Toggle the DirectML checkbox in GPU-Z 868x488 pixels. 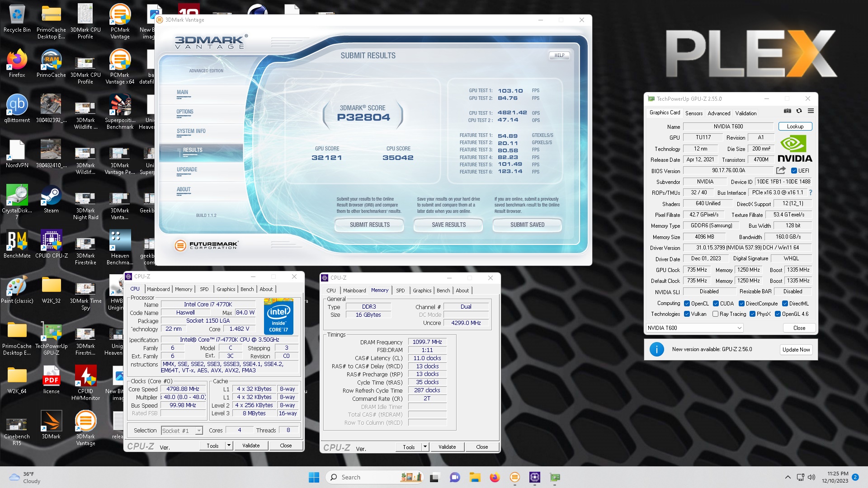(x=785, y=304)
